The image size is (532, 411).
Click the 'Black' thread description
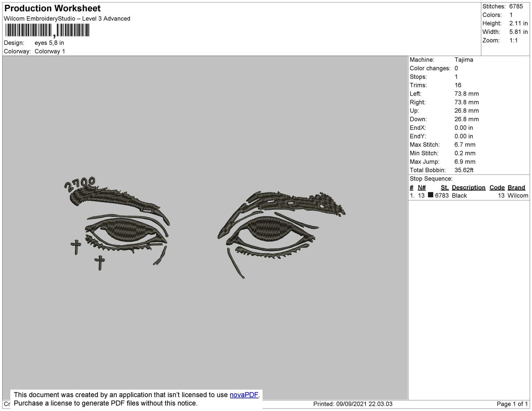459,196
